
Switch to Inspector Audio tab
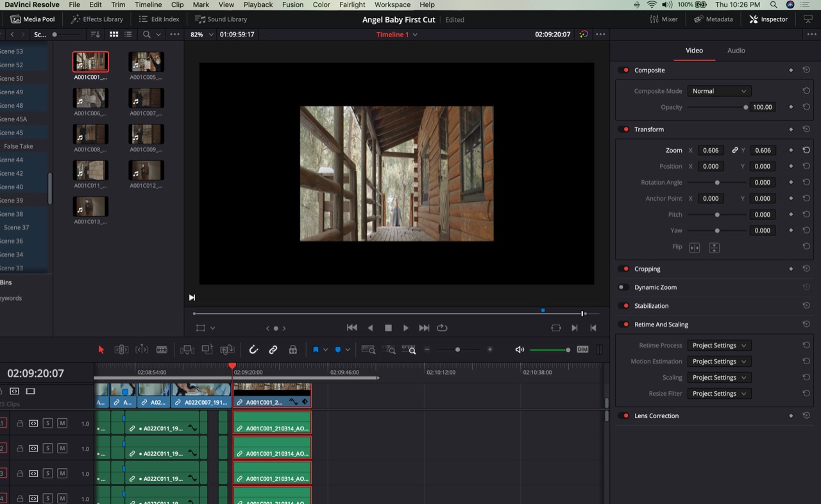click(x=736, y=50)
